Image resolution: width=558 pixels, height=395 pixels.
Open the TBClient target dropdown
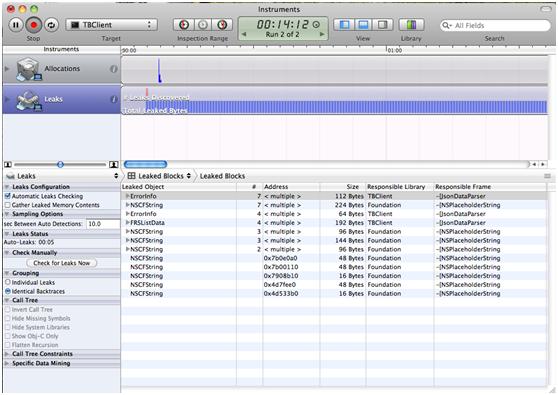(111, 25)
